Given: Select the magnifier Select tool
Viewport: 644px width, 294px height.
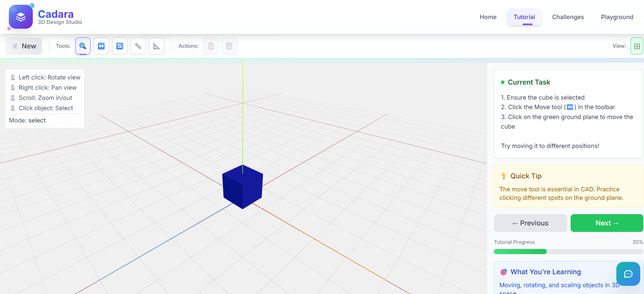Looking at the screenshot, I should pyautogui.click(x=83, y=46).
